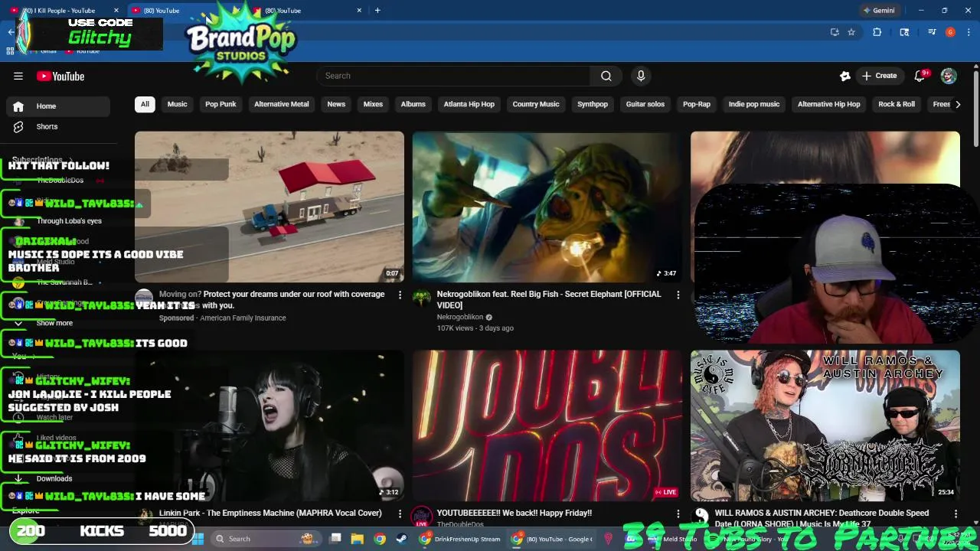Launch Steam from the taskbar

[401, 539]
